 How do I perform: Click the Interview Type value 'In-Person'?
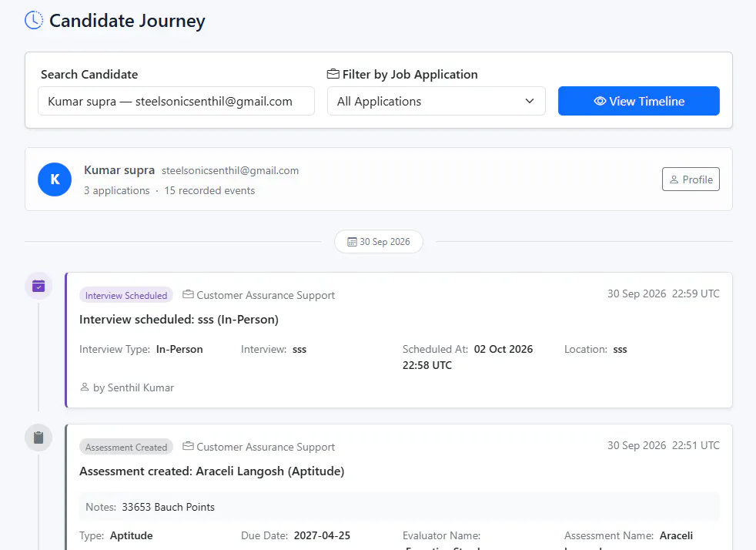(179, 349)
